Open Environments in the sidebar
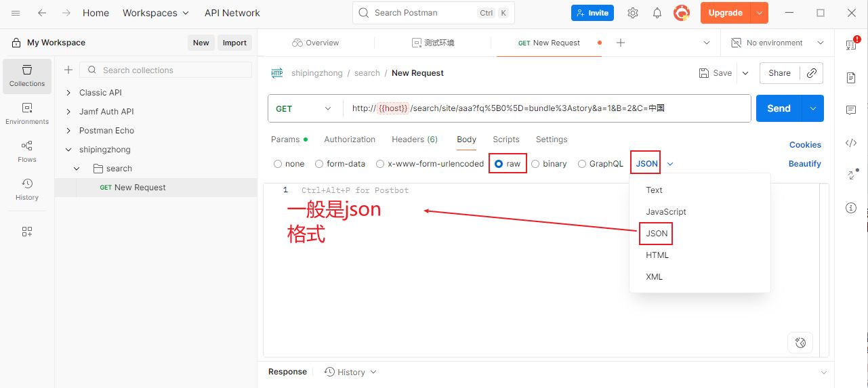The width and height of the screenshot is (868, 388). [27, 113]
